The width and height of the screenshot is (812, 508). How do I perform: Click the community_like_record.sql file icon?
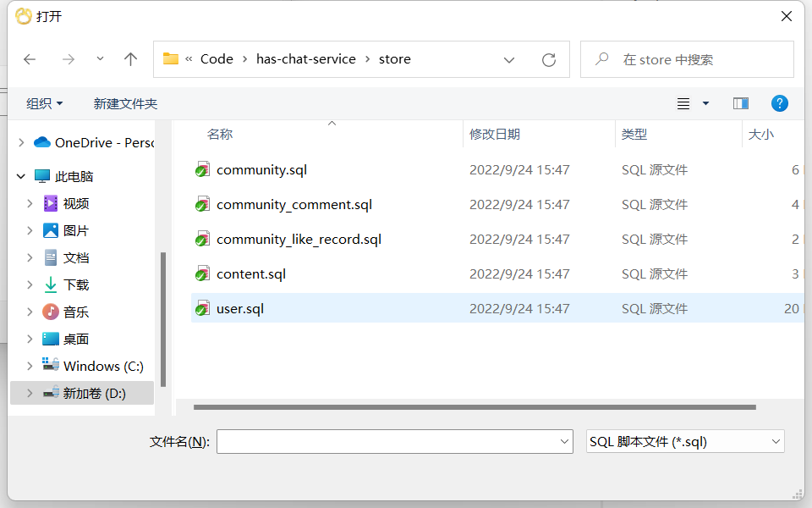[x=202, y=239]
